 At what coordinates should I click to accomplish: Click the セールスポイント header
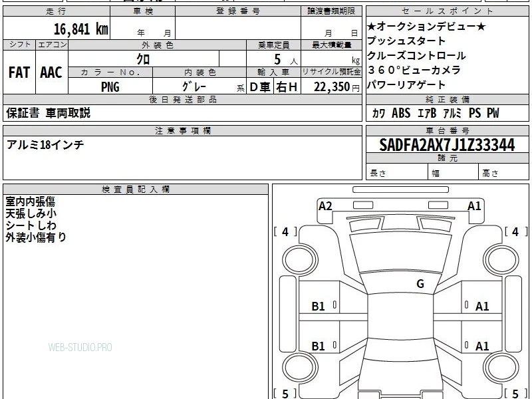(447, 11)
